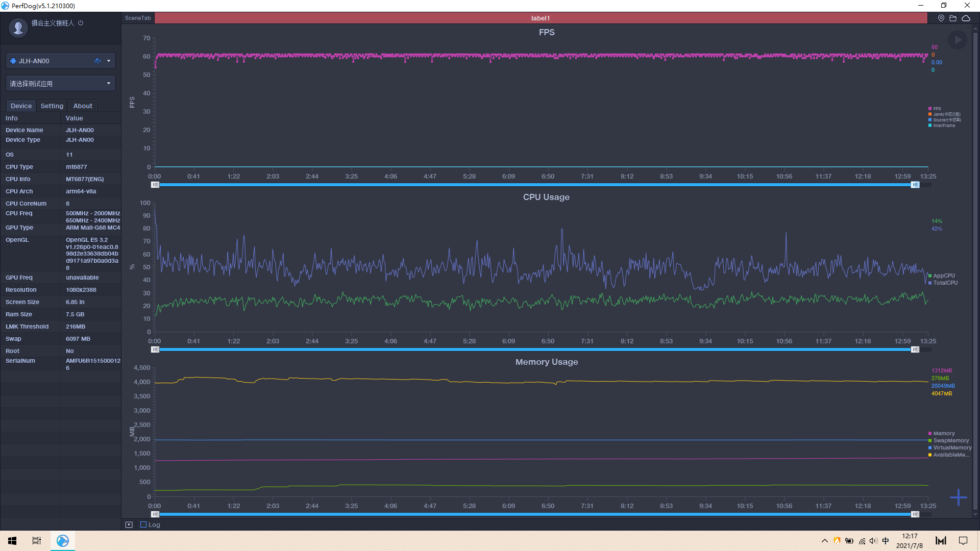The width and height of the screenshot is (980, 551).
Task: Toggle VirtualMemory series in Memory legend
Action: (950, 447)
